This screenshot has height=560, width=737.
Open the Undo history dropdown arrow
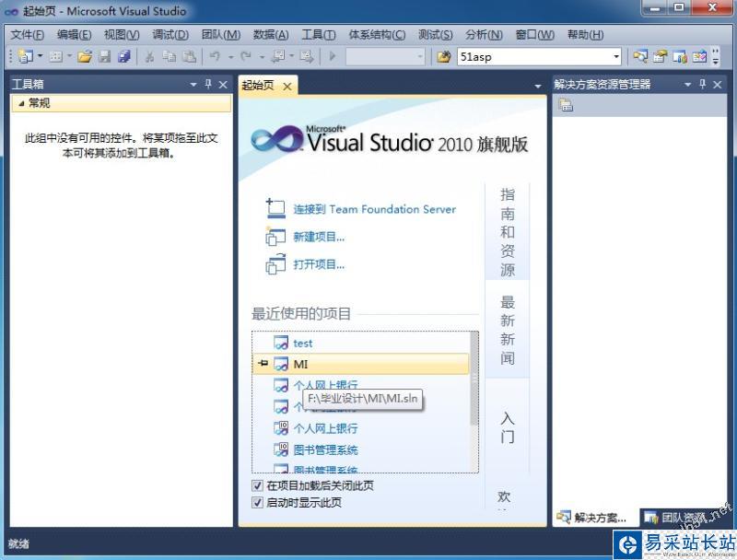click(x=231, y=57)
